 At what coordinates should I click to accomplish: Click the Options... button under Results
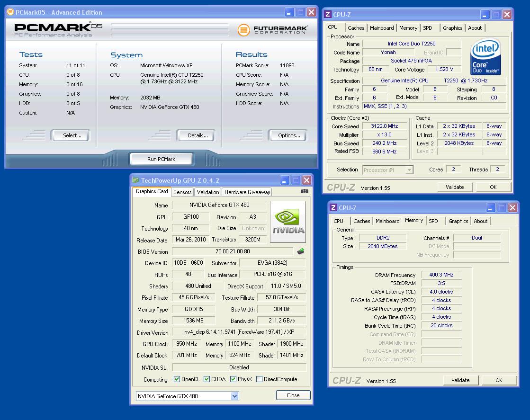point(287,135)
